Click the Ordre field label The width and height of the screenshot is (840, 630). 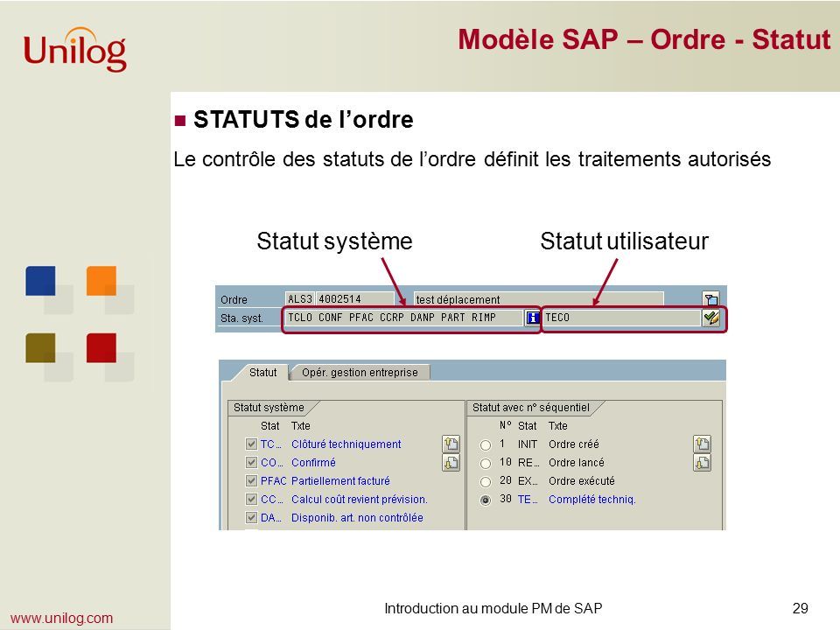(x=234, y=300)
